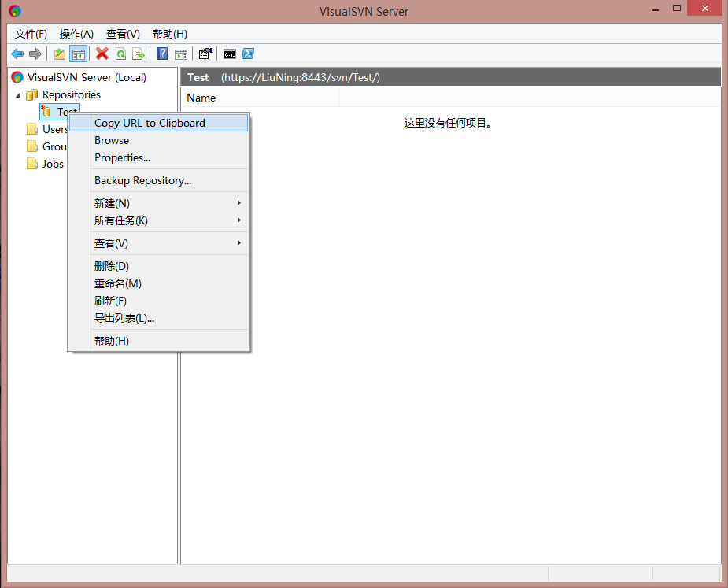Click the blue question mark Help icon

coord(162,54)
